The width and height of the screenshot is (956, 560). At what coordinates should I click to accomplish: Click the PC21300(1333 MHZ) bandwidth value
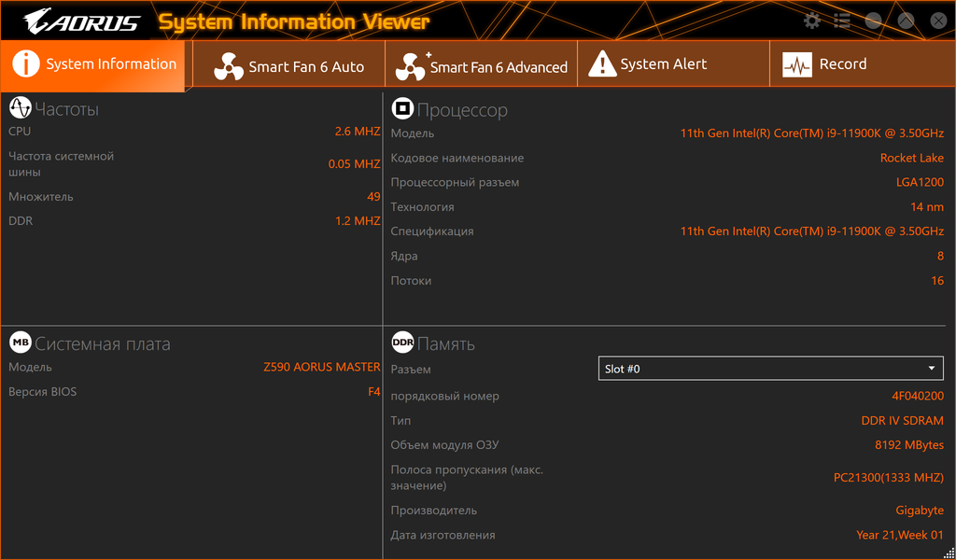(889, 477)
